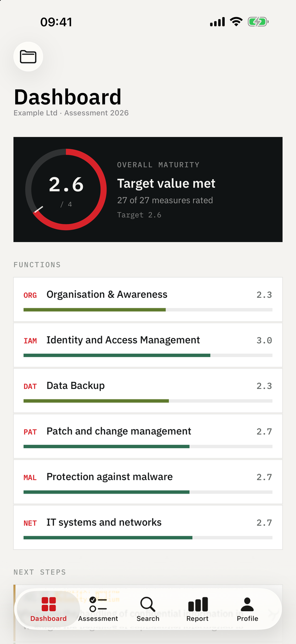Click 27 of 27 measures rated
This screenshot has height=644, width=296.
pyautogui.click(x=165, y=200)
